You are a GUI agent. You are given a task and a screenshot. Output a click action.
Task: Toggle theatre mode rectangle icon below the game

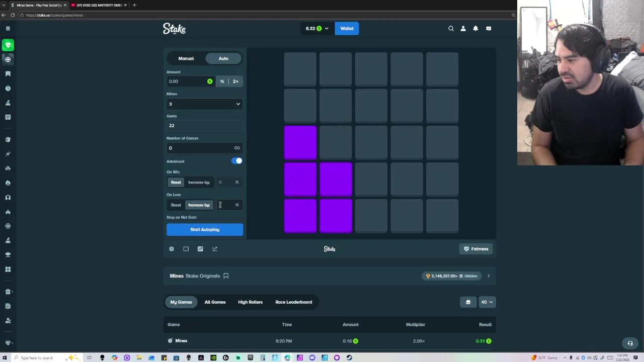[x=186, y=249]
